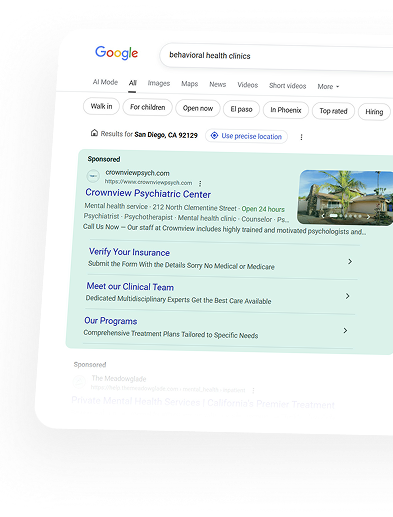Select the Top rated filter chip
The width and height of the screenshot is (393, 517).
pos(333,111)
